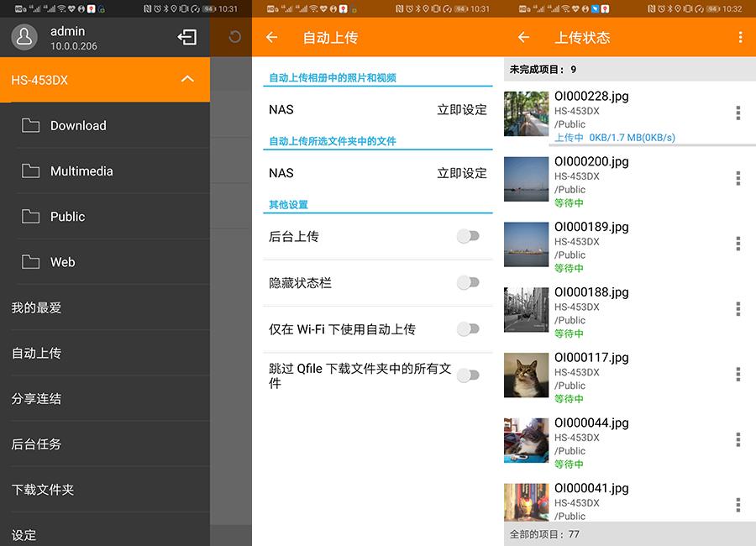
Task: Collapse the HS-453DX folder list
Action: (187, 80)
